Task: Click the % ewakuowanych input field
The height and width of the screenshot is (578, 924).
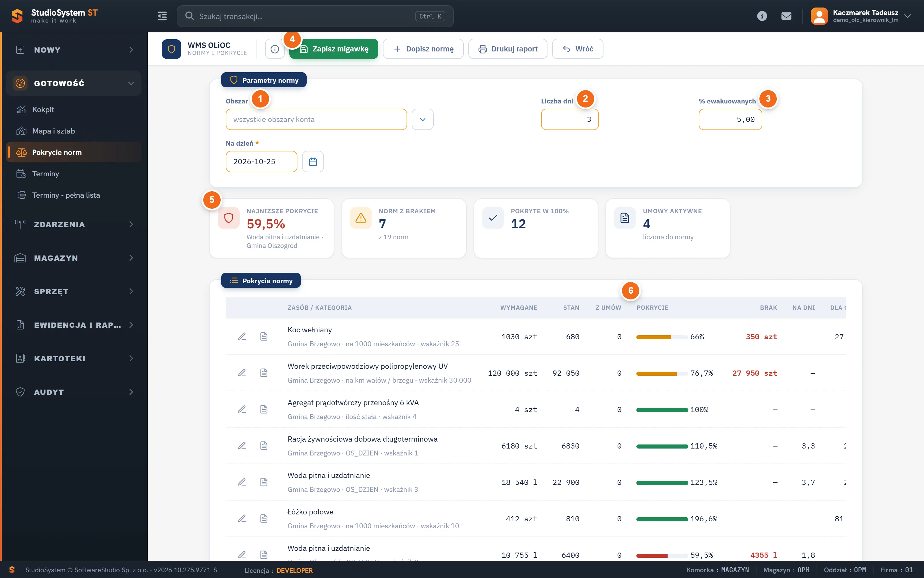Action: 730,120
